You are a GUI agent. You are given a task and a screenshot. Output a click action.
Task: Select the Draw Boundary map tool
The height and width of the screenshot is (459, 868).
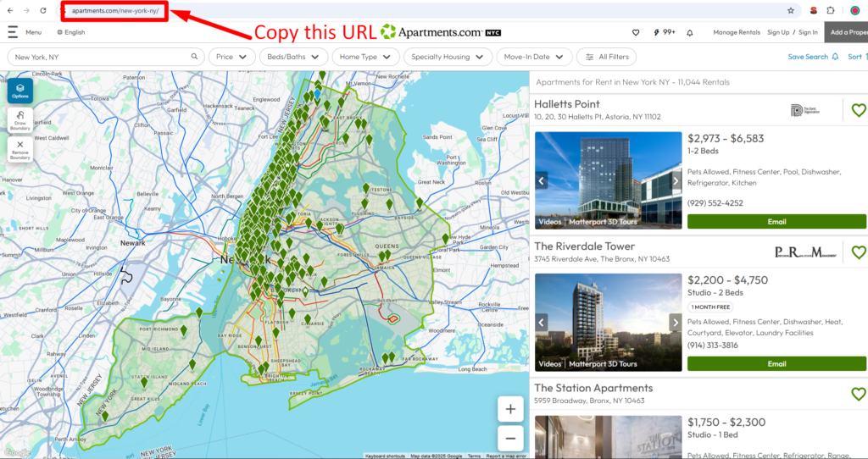pos(20,120)
